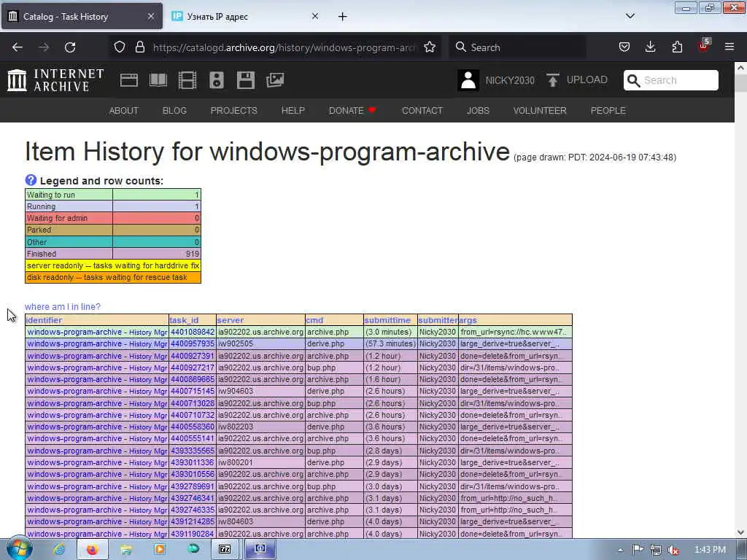Click the taskbar volume muted icon
This screenshot has width=747, height=560.
pos(673,550)
